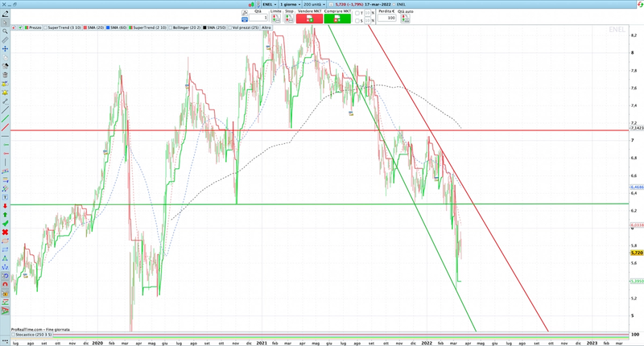The height and width of the screenshot is (346, 644).
Task: Click the wrench settings icon near Qtà
Action: pos(245,13)
